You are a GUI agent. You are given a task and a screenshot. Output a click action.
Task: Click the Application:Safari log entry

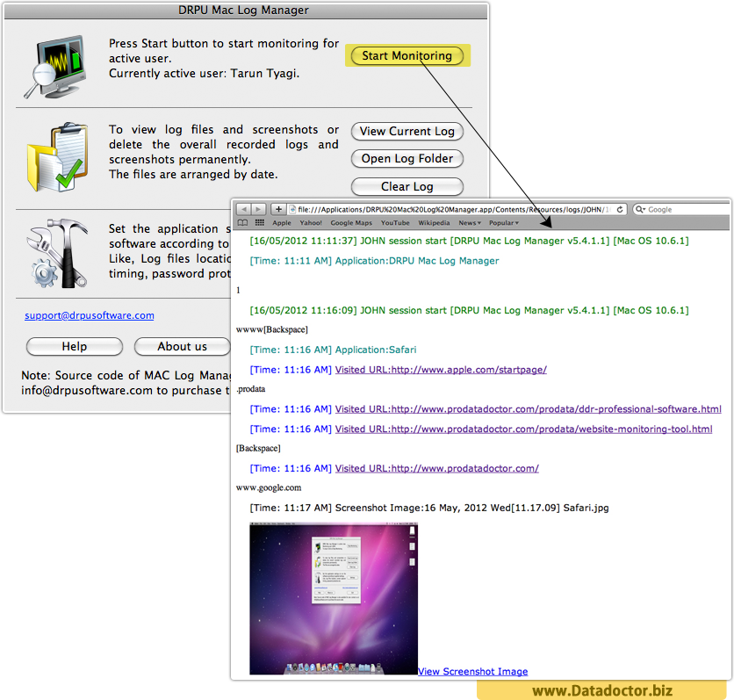tap(333, 350)
